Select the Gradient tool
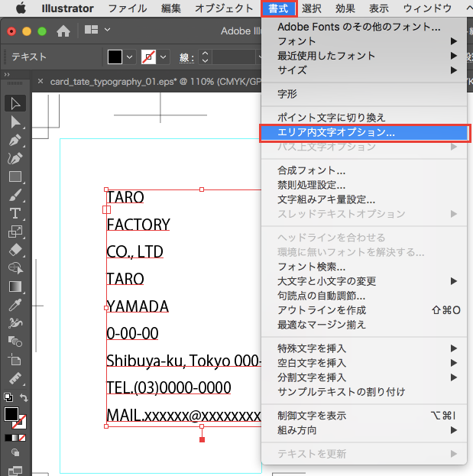473x476 pixels. (15, 287)
